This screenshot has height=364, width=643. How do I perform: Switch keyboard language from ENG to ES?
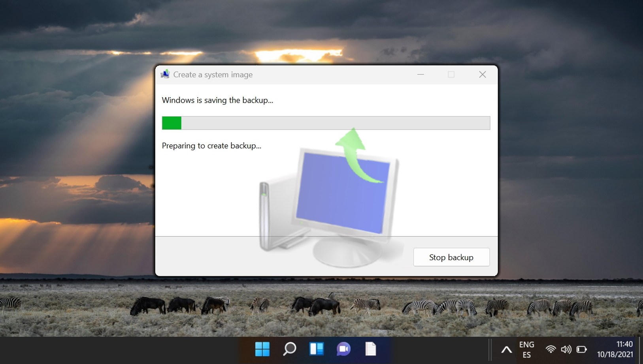tap(527, 349)
